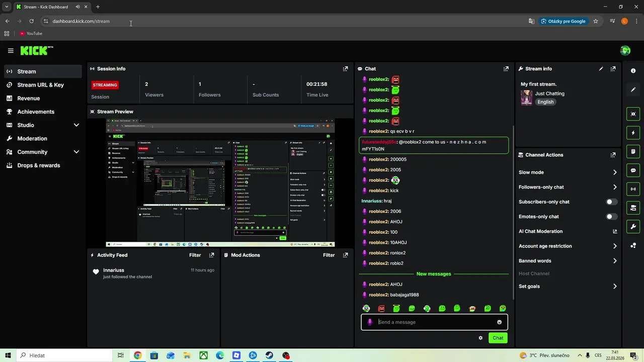Insert the red angry quick emote above the message box
The image size is (644, 362).
tap(381, 309)
